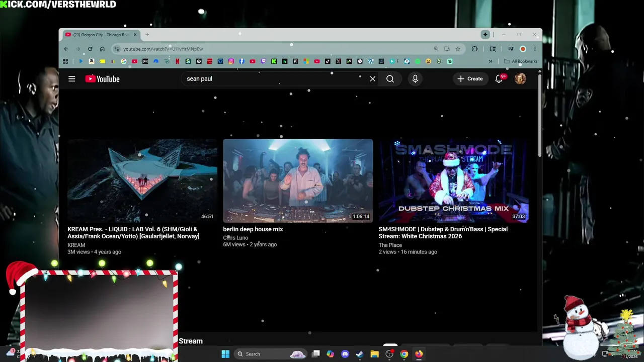Bookmark this page with the star
644x362 pixels.
point(458,49)
